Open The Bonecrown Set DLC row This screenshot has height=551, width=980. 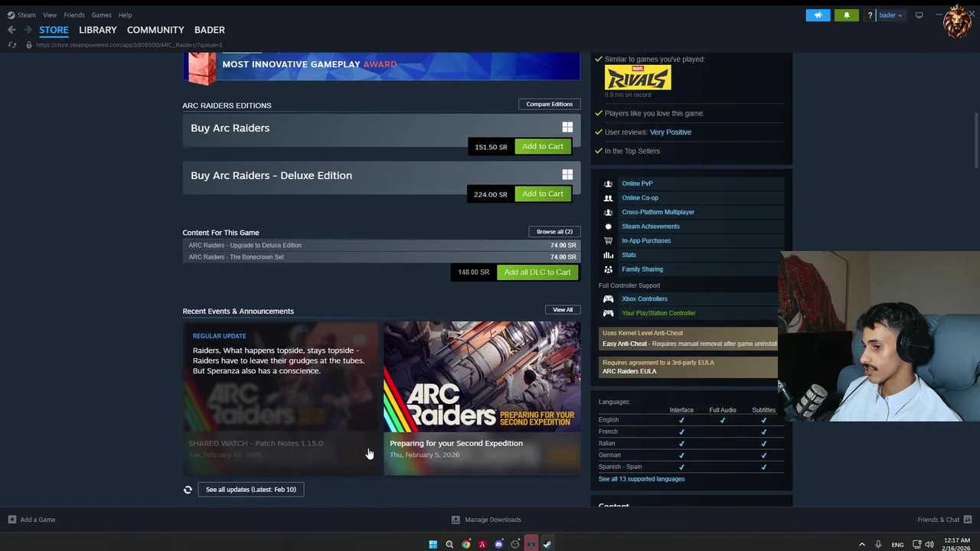[381, 257]
